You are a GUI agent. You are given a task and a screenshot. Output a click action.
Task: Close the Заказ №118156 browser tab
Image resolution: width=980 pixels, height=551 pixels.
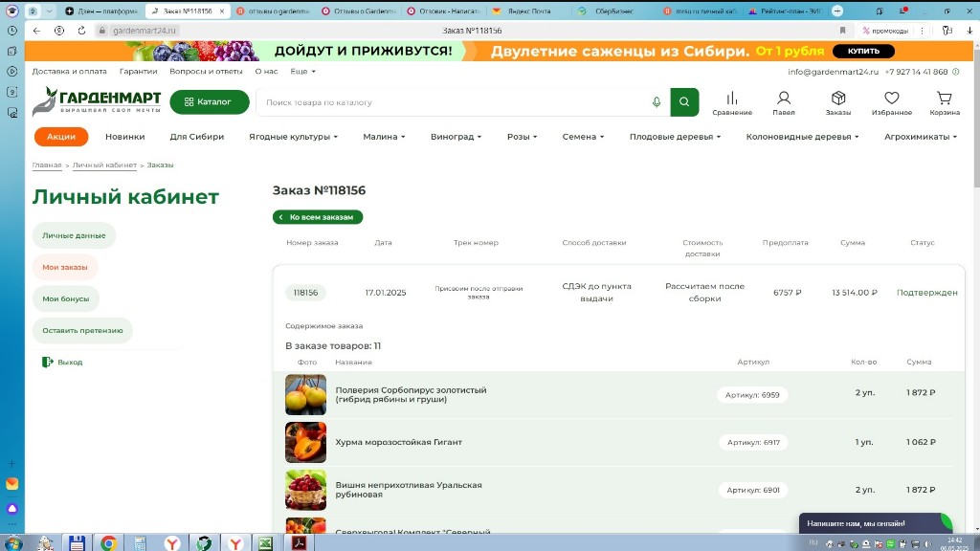tap(222, 11)
